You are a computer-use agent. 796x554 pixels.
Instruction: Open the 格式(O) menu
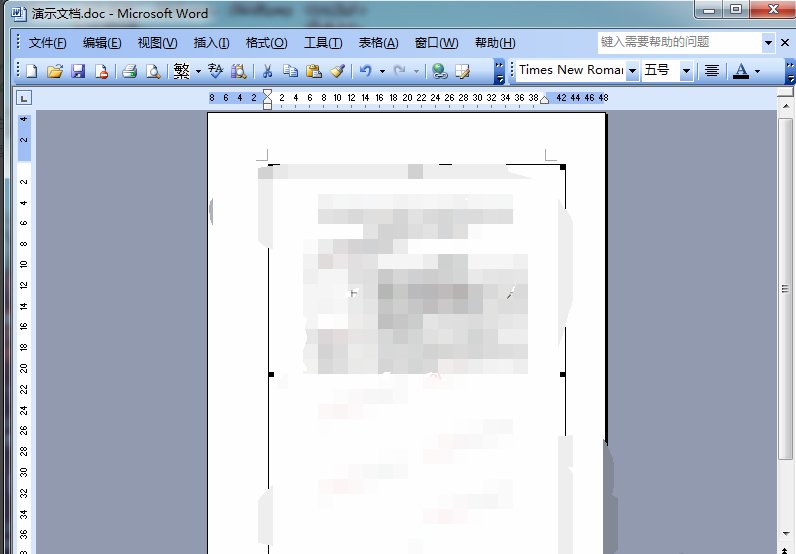pos(267,43)
